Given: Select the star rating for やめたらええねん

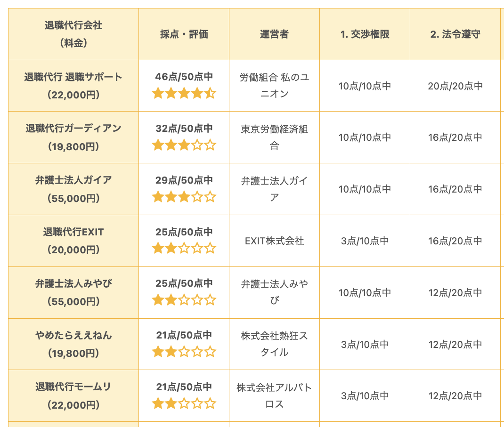Looking at the screenshot, I should click(184, 352).
